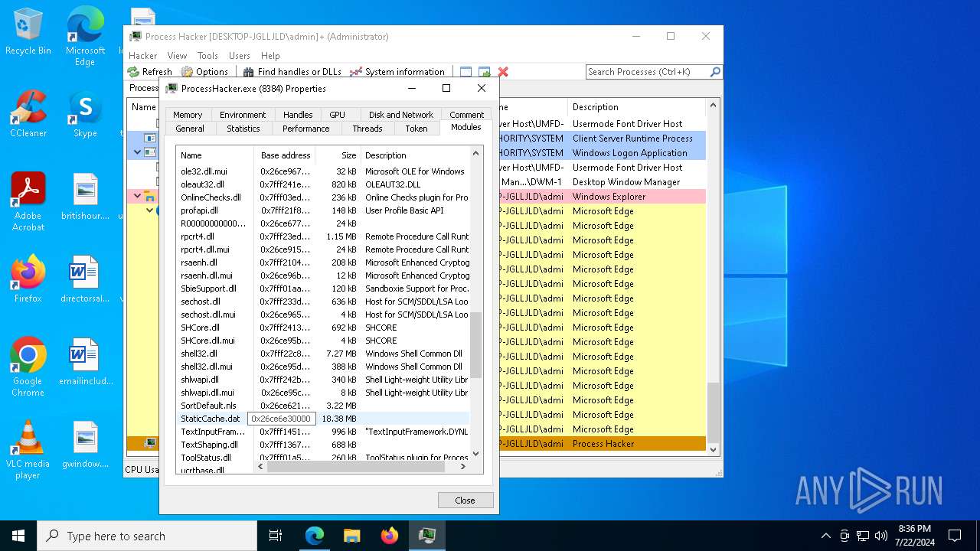Select the StaticCache.dat module row
Screen dimensions: 980x551
[323, 419]
